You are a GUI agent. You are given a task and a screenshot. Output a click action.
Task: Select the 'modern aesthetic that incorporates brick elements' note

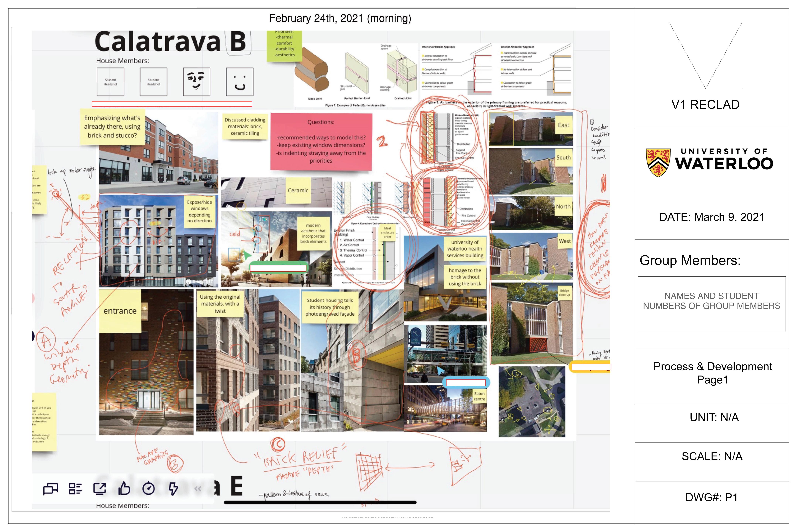pos(313,233)
